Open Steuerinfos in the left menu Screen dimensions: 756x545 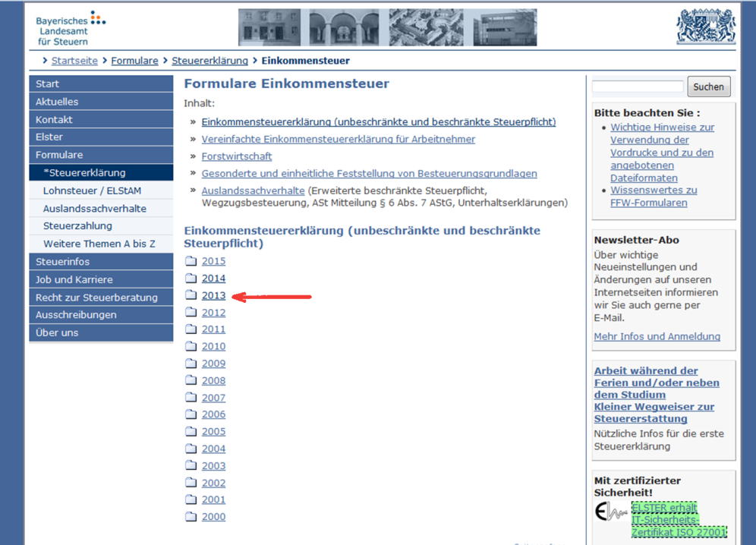pos(101,261)
